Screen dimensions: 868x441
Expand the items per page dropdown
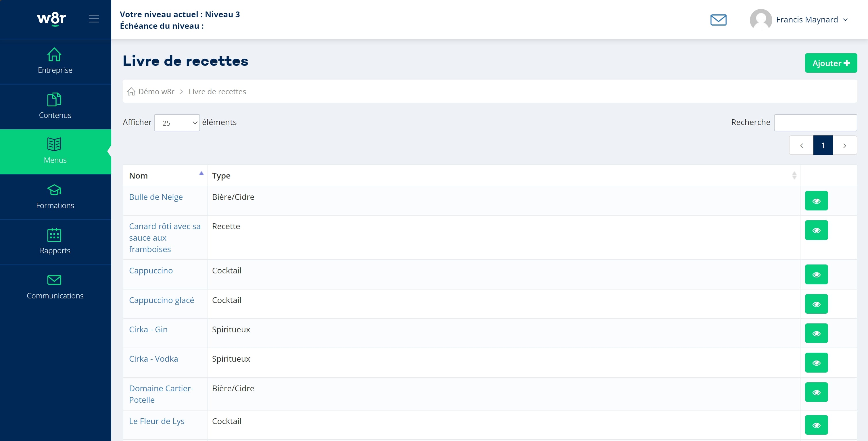(x=176, y=122)
